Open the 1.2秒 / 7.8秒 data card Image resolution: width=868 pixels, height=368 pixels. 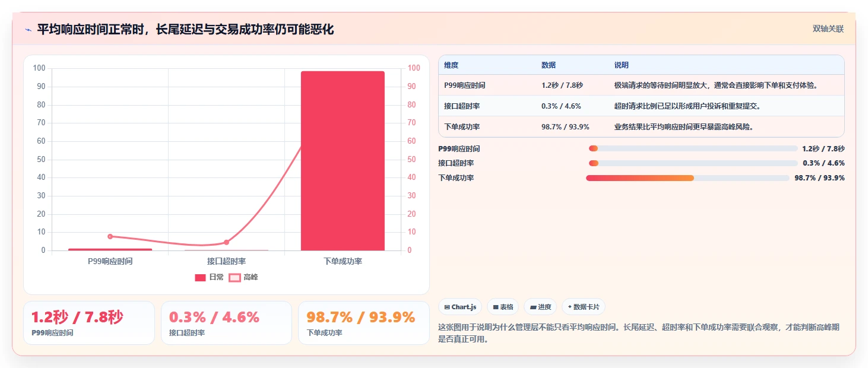click(89, 323)
